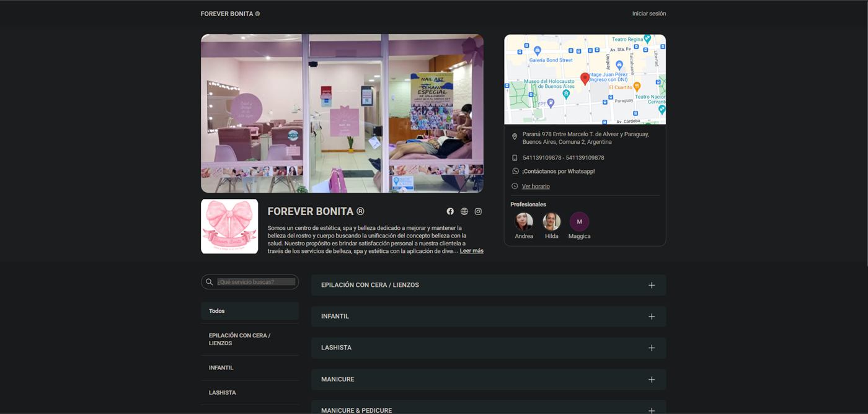The height and width of the screenshot is (414, 868).
Task: Select EPILACIÓN CON CERA / LIENZOS sidebar category
Action: coord(250,339)
